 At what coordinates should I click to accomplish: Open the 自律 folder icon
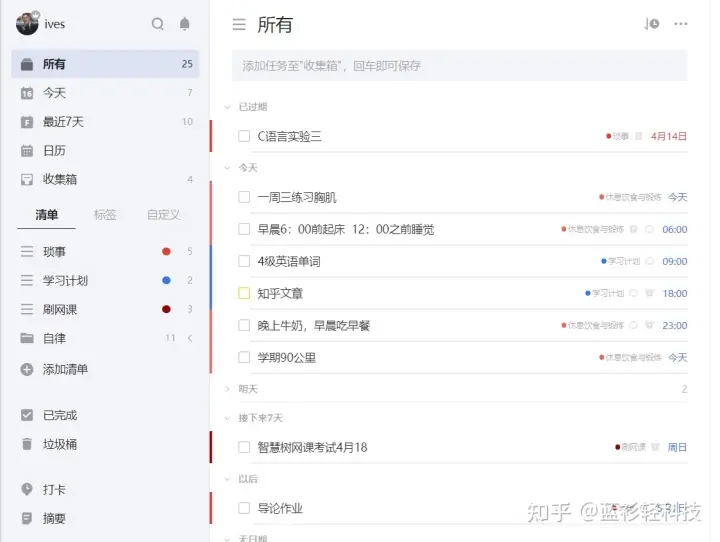(27, 339)
